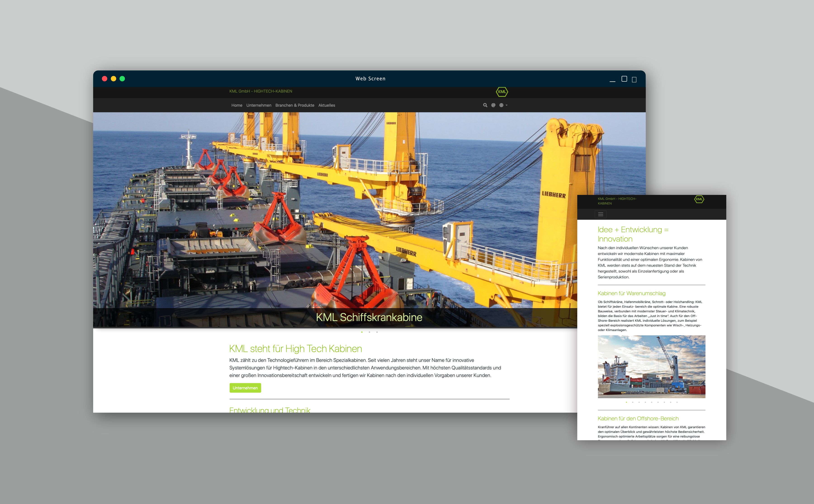The height and width of the screenshot is (504, 814).
Task: Click the 'KML steht für High Tech Kabinen' heading
Action: [296, 349]
